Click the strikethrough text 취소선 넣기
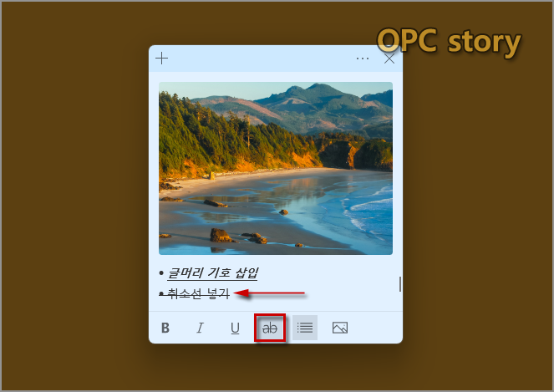Viewport: 554px width, 392px height. click(198, 293)
